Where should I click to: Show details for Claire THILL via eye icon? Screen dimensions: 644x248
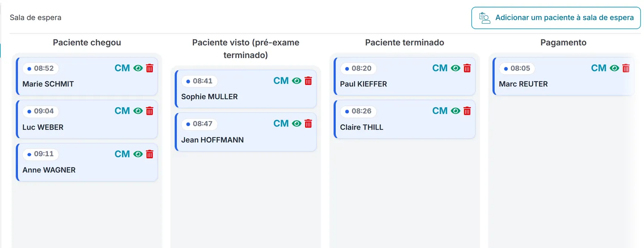[x=456, y=111]
